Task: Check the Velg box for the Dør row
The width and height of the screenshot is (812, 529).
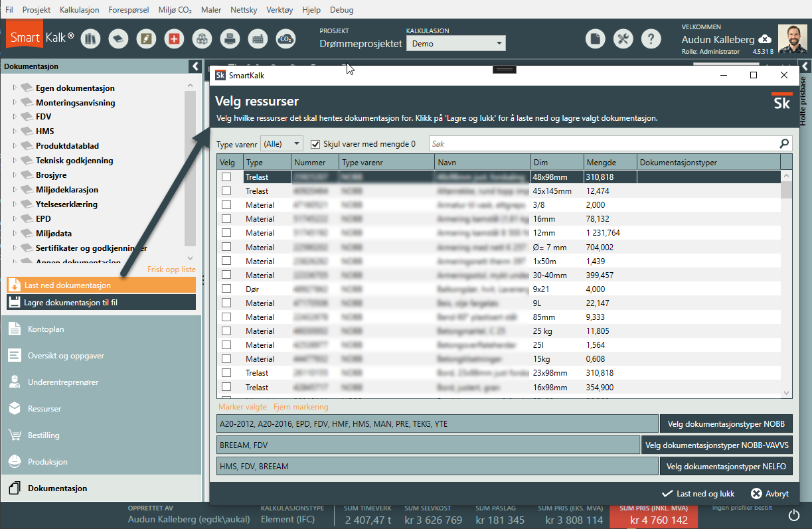Action: (x=226, y=289)
